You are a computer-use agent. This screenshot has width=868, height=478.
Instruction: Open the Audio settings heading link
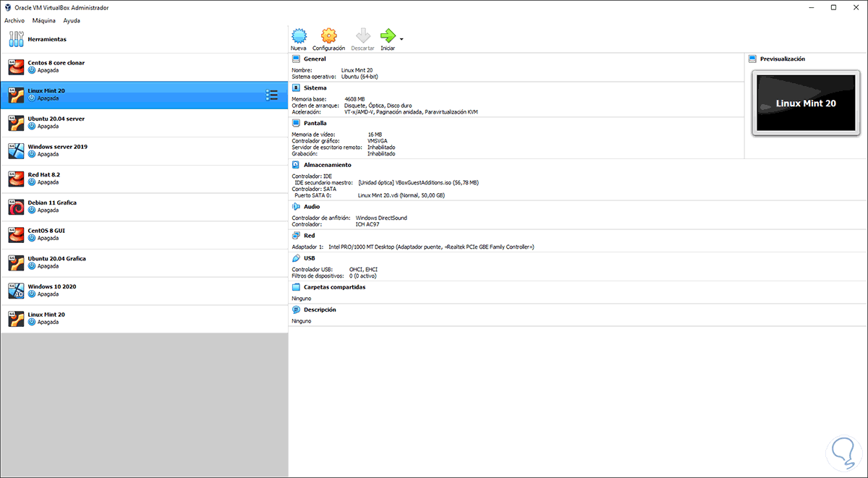[312, 206]
